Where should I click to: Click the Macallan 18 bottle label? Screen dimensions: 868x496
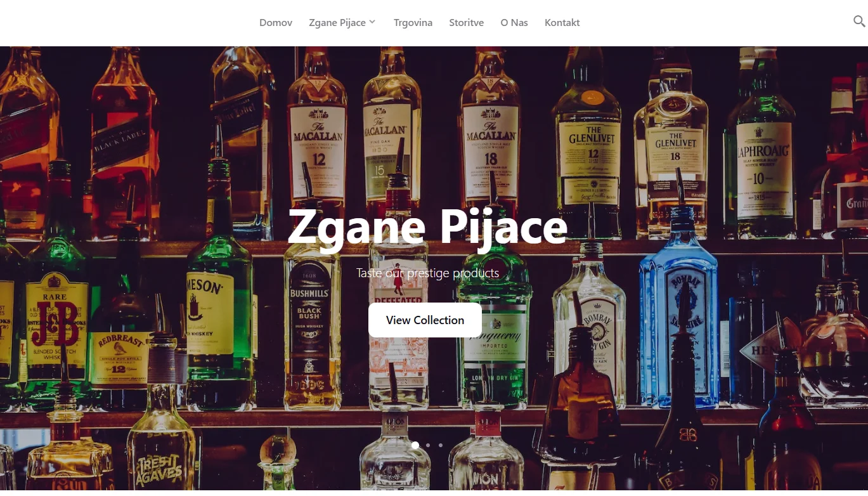click(491, 151)
